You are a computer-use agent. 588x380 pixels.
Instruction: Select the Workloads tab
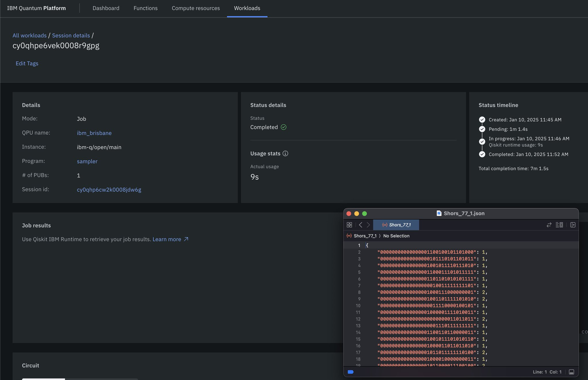tap(247, 8)
